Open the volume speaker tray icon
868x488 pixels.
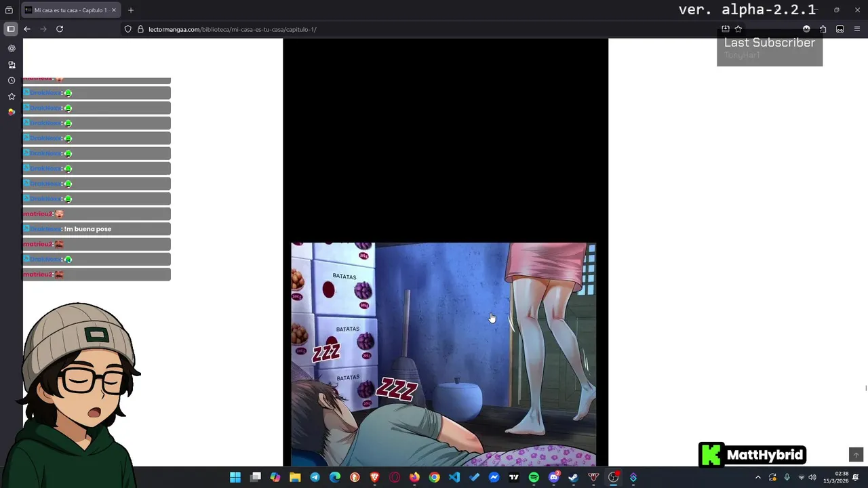pos(812,477)
